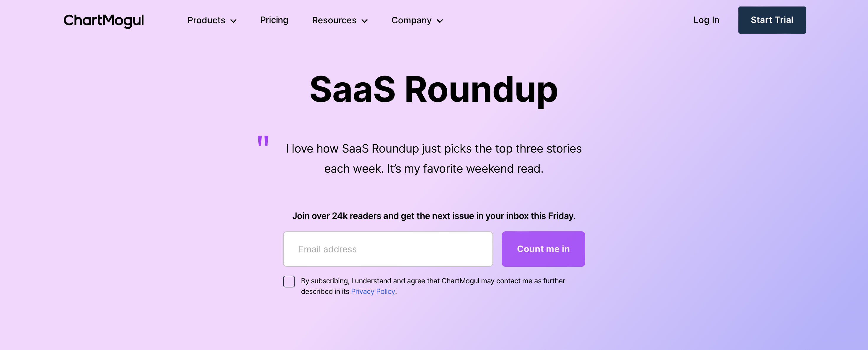This screenshot has width=868, height=350.
Task: Open the Products dropdown menu
Action: [206, 21]
